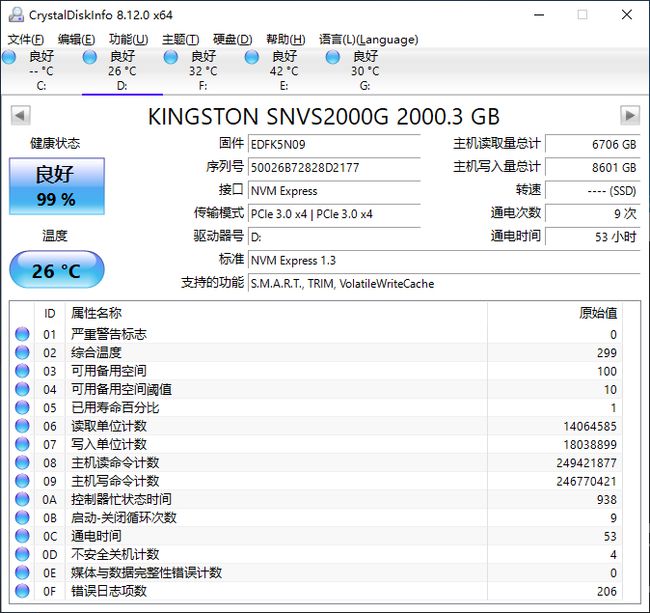This screenshot has height=613, width=650.
Task: Click the 26 °C temperature button
Action: [57, 269]
